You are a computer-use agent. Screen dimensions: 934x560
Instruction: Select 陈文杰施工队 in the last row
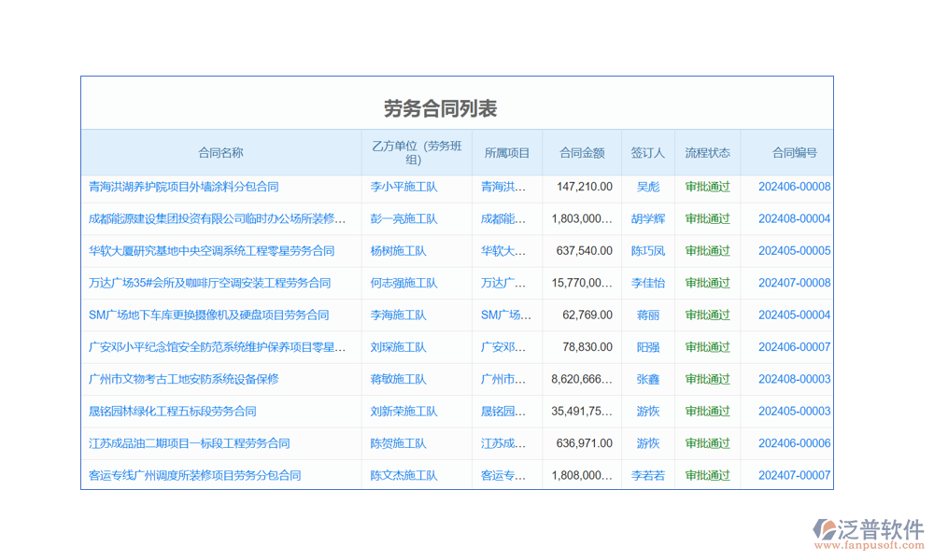pos(403,476)
